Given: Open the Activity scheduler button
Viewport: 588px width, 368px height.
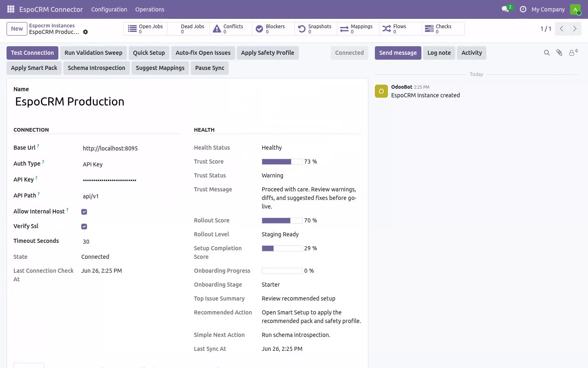Looking at the screenshot, I should pos(472,53).
